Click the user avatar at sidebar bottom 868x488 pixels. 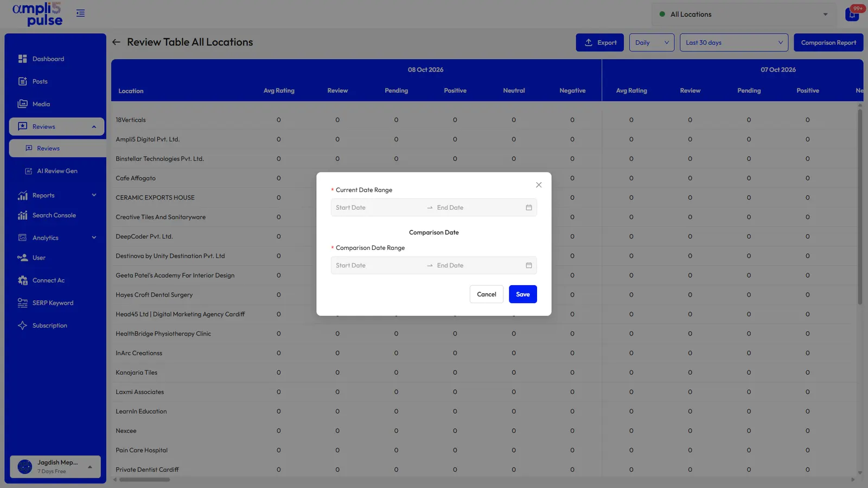pyautogui.click(x=25, y=466)
